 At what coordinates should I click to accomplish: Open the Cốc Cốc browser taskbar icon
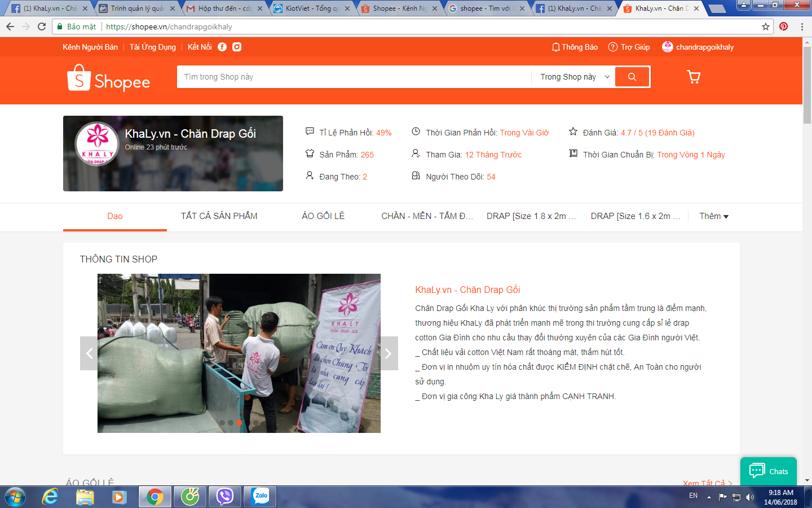point(190,497)
